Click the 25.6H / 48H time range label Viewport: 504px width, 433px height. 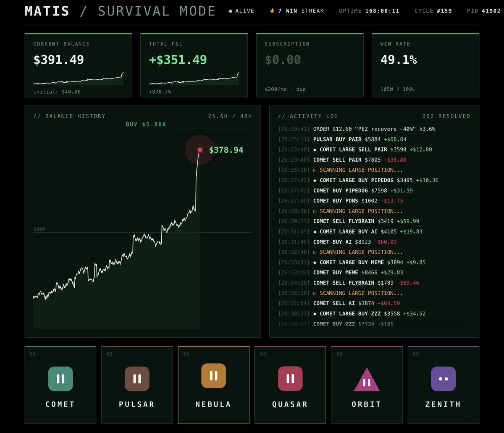230,116
